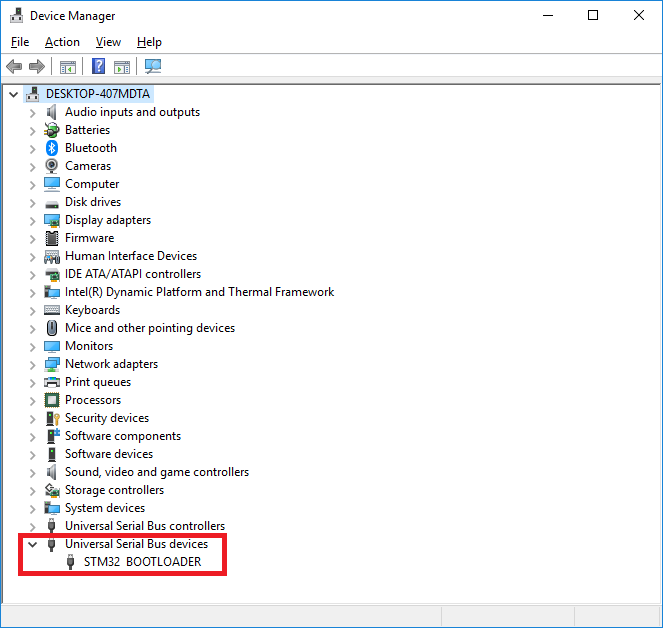Viewport: 663px width, 628px height.
Task: Expand the Display adapters category
Action: point(33,221)
